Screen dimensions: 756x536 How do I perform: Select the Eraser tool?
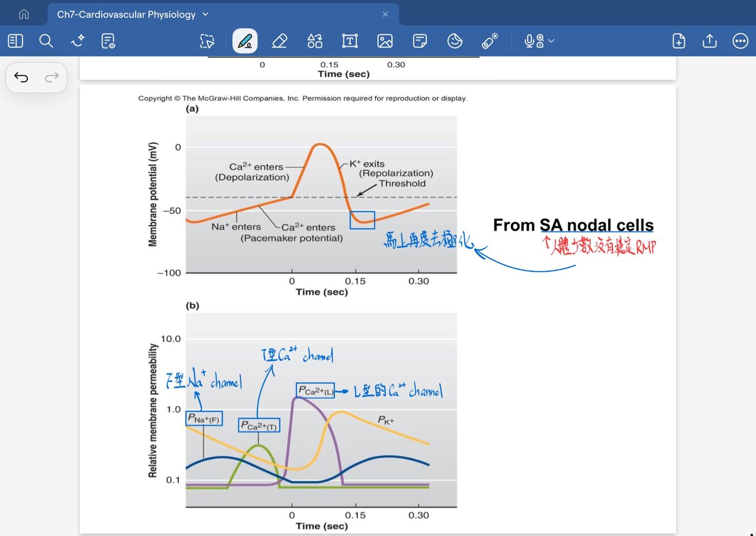tap(279, 41)
